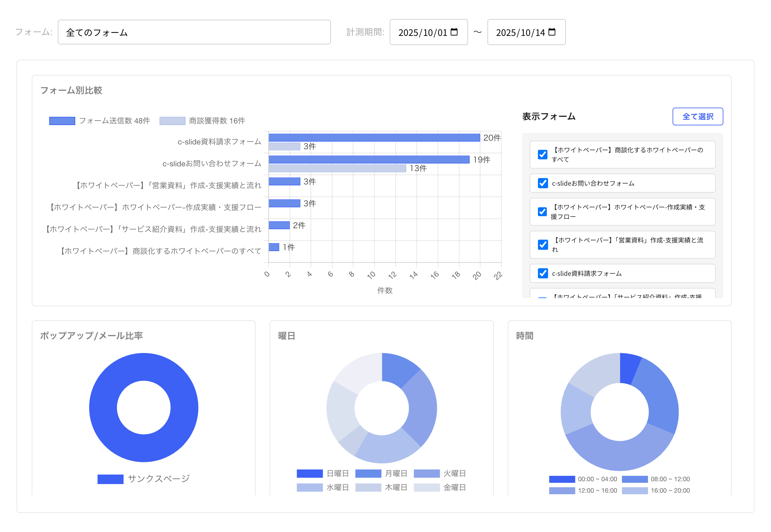Click the 20件 bar for c-slide資料請求フォーム
771x532 pixels.
click(374, 138)
